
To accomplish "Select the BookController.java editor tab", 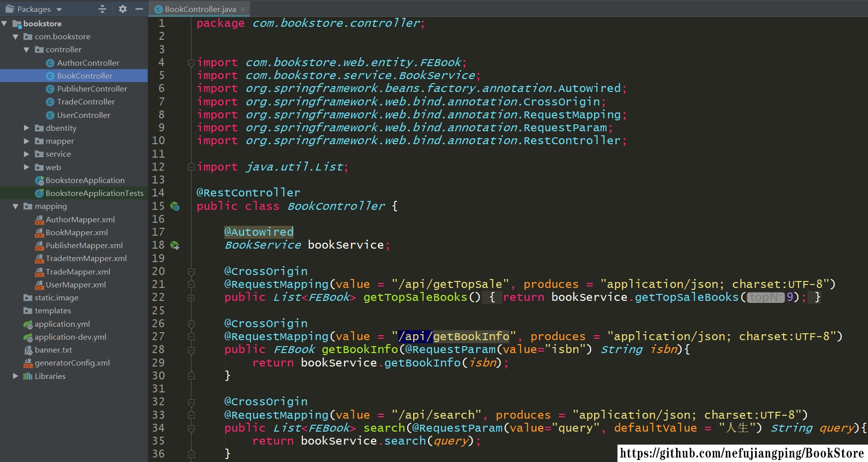I will click(200, 9).
